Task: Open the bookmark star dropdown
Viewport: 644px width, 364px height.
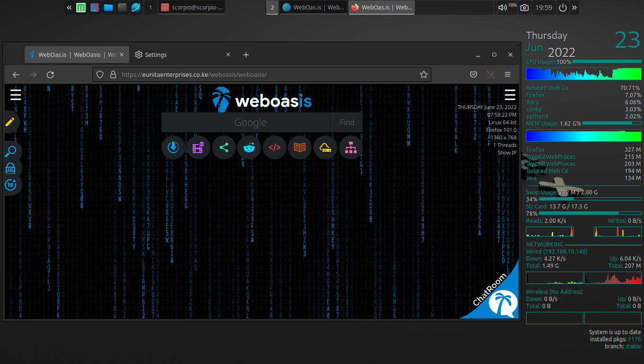Action: pyautogui.click(x=424, y=74)
